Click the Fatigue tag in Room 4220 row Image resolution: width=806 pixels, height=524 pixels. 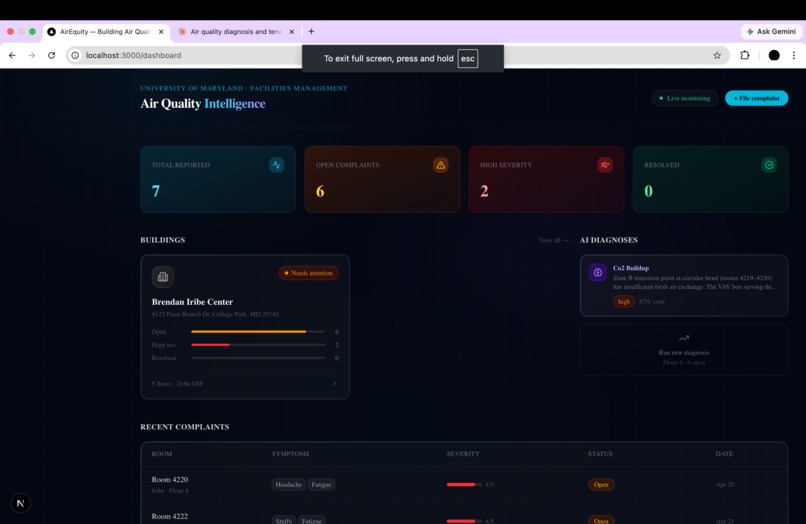coord(321,484)
